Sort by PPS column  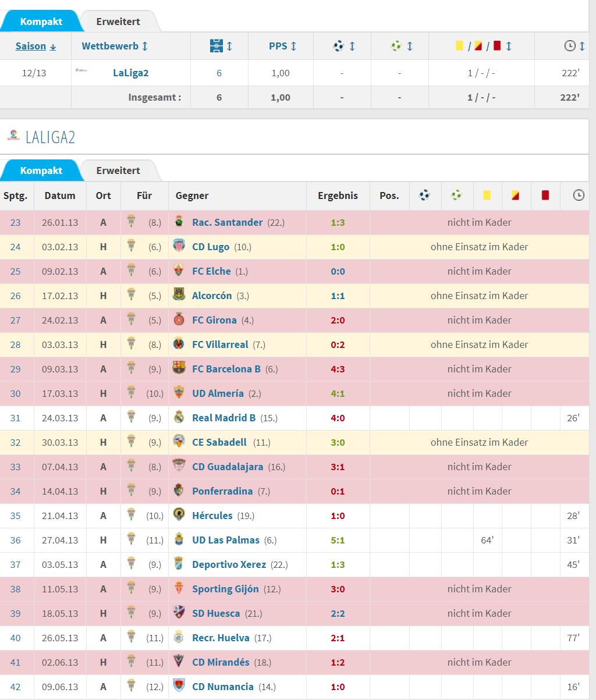click(x=283, y=46)
